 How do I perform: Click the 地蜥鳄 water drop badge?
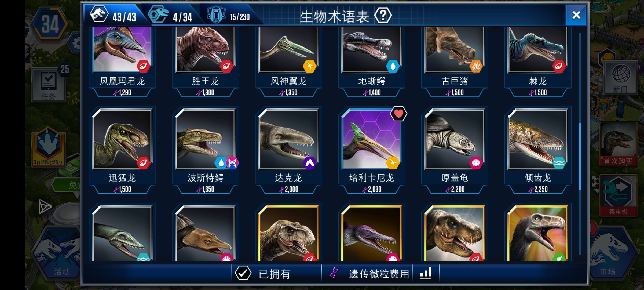pyautogui.click(x=393, y=66)
